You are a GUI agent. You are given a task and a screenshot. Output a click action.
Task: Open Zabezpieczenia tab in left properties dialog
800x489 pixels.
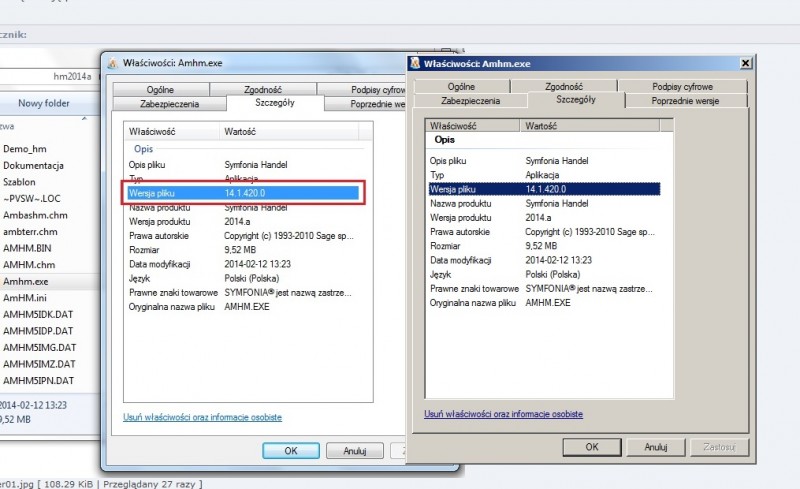coord(169,104)
